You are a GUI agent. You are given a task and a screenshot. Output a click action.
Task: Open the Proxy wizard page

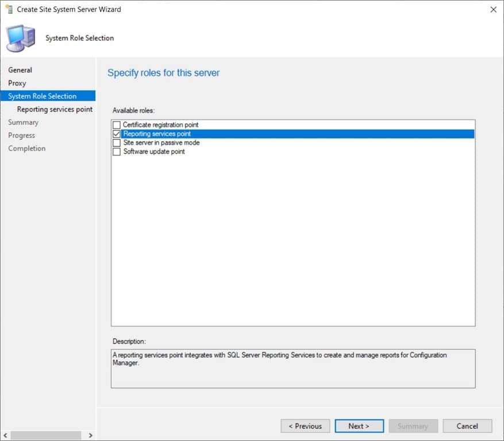17,83
